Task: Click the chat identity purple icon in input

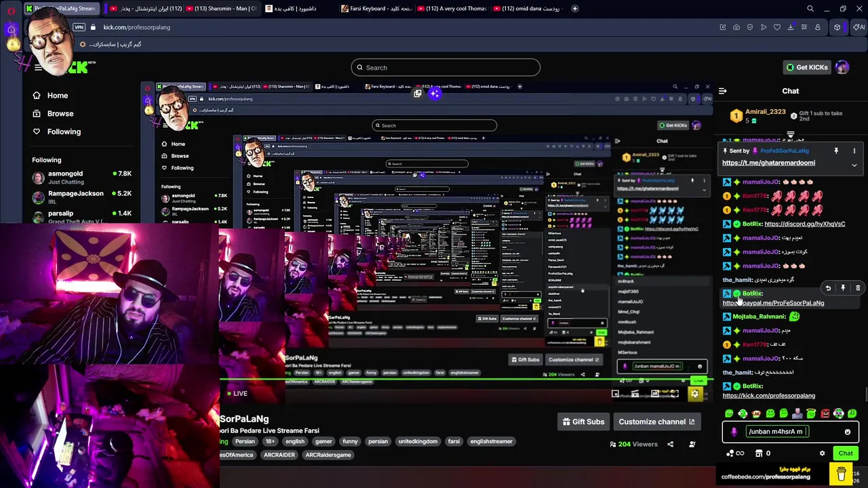Action: pos(734,432)
